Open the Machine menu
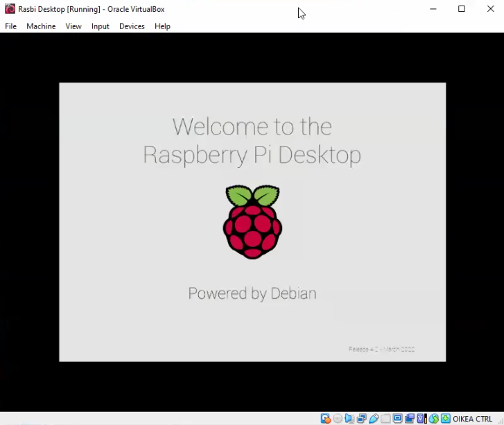504x425 pixels. (x=41, y=26)
